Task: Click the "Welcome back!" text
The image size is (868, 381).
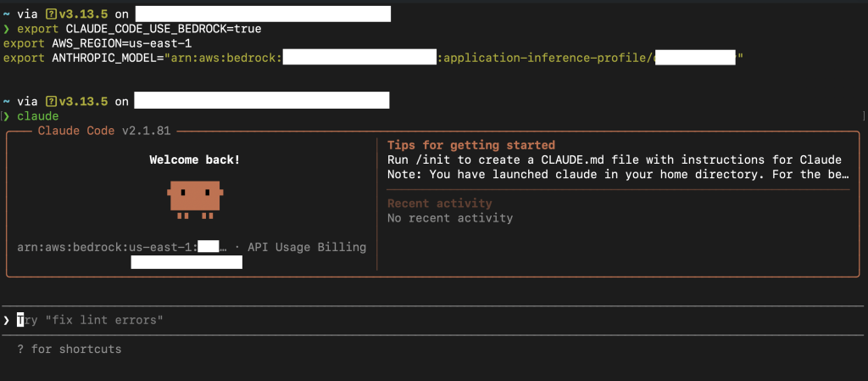Action: click(194, 160)
